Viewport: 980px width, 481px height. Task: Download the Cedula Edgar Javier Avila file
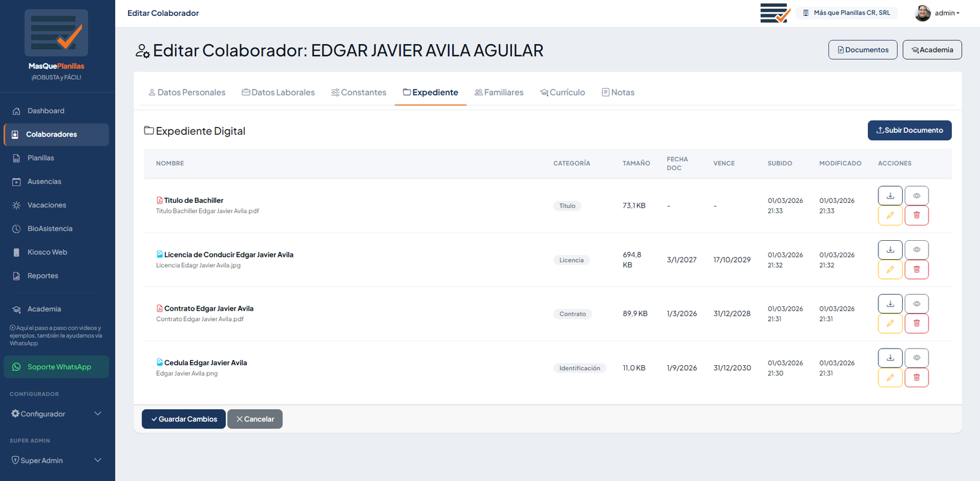890,358
